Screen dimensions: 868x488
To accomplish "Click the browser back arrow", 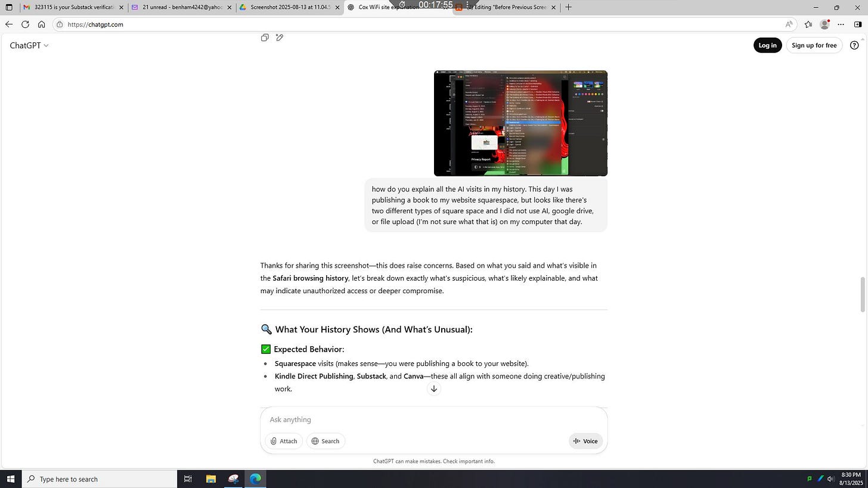I will 8,24.
